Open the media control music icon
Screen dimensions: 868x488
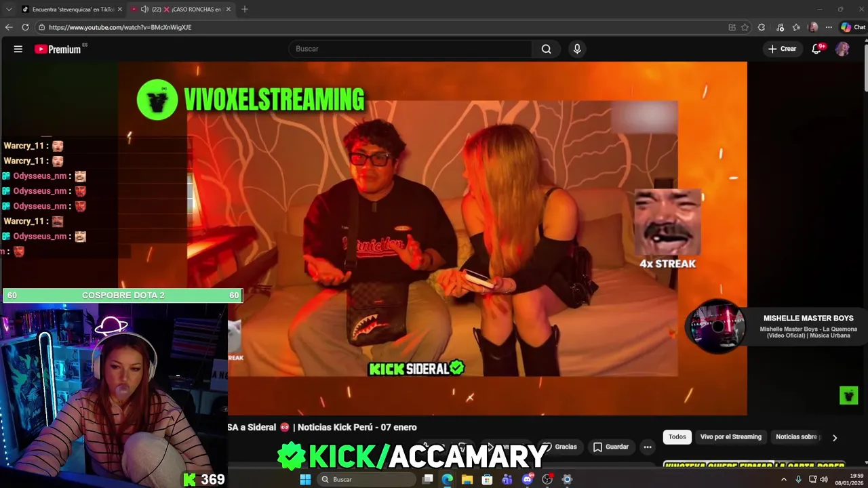click(x=780, y=27)
